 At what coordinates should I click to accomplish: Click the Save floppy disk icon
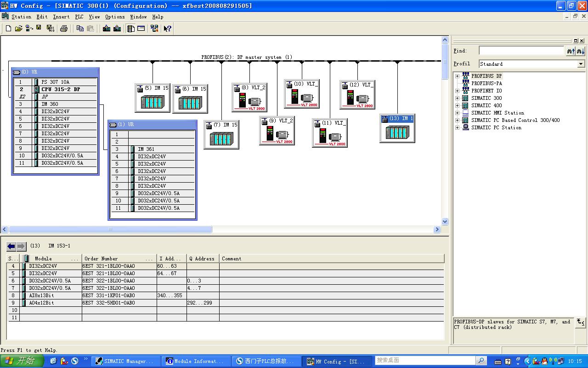coord(39,29)
